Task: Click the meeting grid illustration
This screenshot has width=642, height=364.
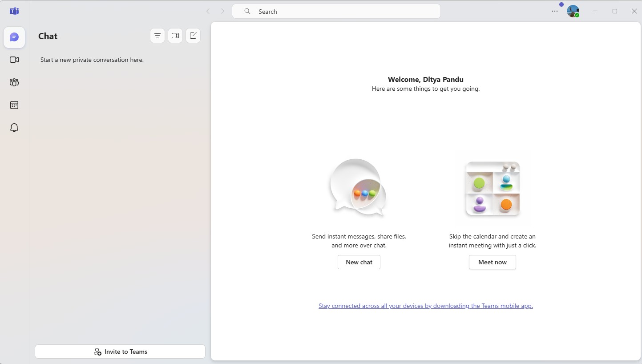Action: click(493, 189)
